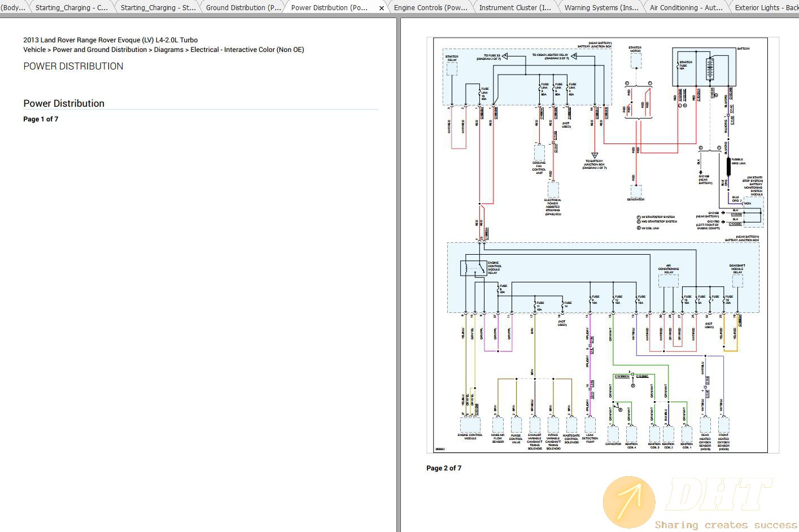Click MASS AIR FLOW SENSOR label
Image resolution: width=799 pixels, height=532 pixels.
pyautogui.click(x=497, y=438)
